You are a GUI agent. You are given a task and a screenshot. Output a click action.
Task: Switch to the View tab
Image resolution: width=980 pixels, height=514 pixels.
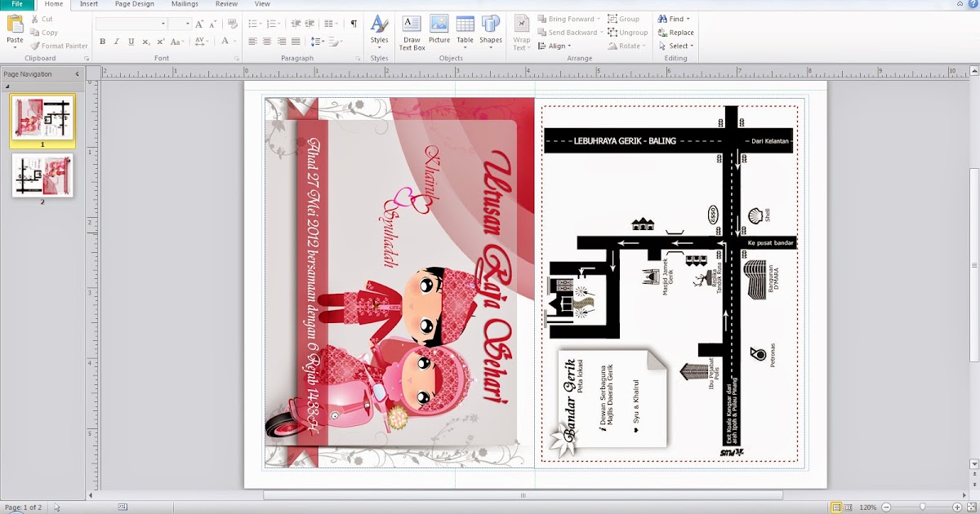pyautogui.click(x=262, y=4)
